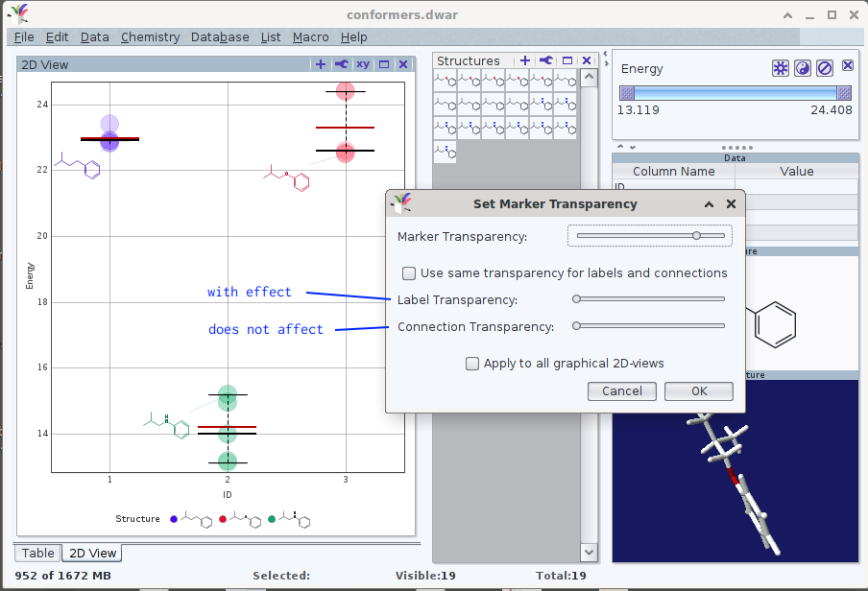Viewport: 868px width, 591px height.
Task: Open 2D View settings wrench icon
Action: pos(341,64)
